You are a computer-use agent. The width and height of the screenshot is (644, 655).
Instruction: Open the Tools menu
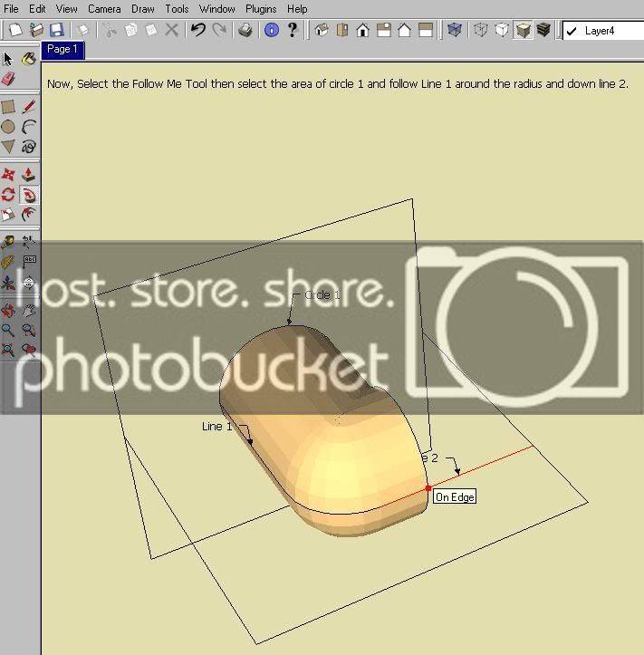177,9
